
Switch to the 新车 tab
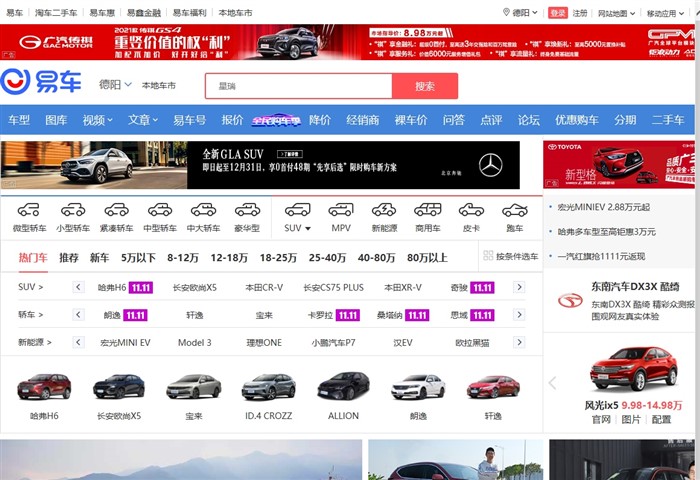(x=99, y=258)
